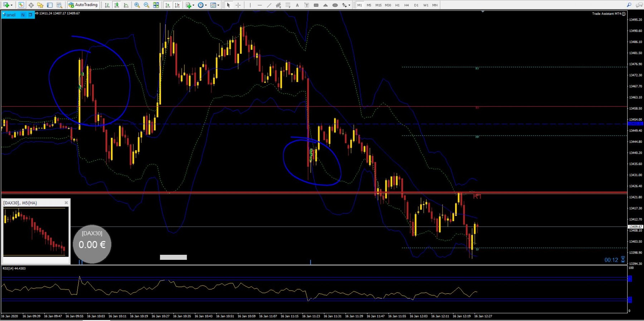The height and width of the screenshot is (321, 644).
Task: Switch to D1 timeframe
Action: (416, 5)
